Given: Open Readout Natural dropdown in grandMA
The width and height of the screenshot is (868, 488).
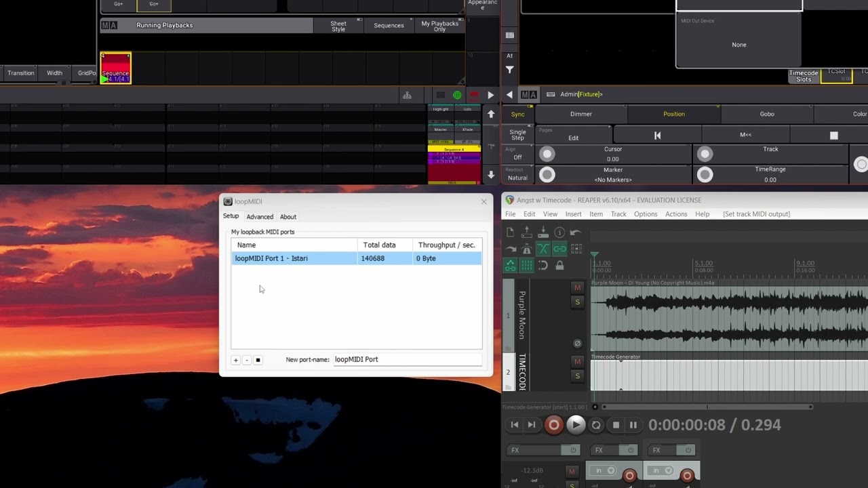Looking at the screenshot, I should pos(518,174).
